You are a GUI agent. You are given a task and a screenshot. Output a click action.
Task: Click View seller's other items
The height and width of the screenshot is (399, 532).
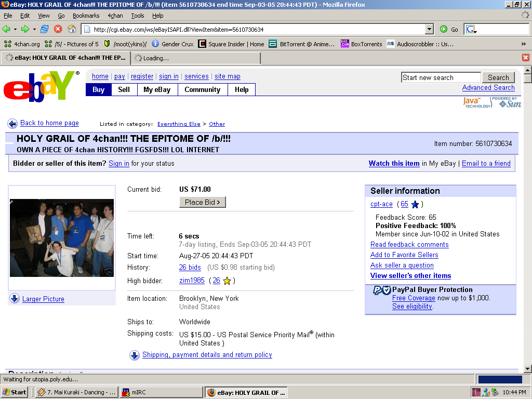(x=410, y=275)
